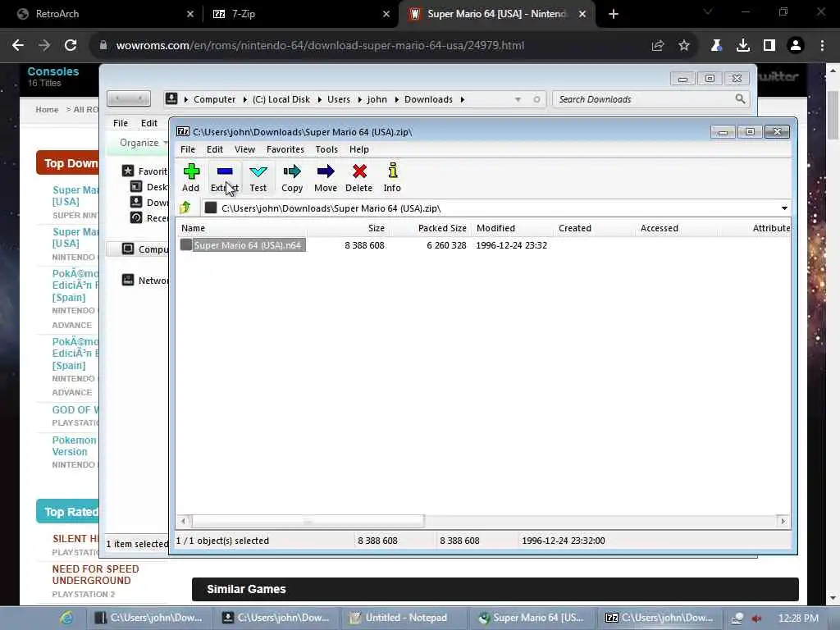The width and height of the screenshot is (840, 630).
Task: Expand breadcrumb arrow after Computer
Action: [x=244, y=99]
